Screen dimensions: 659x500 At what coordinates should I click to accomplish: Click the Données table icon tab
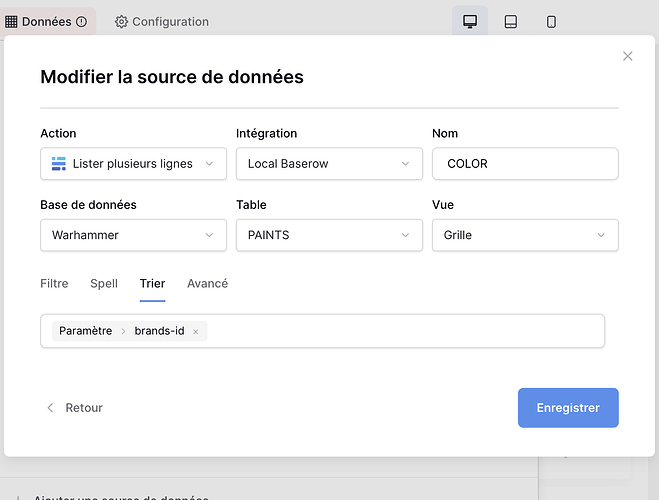[x=47, y=22]
